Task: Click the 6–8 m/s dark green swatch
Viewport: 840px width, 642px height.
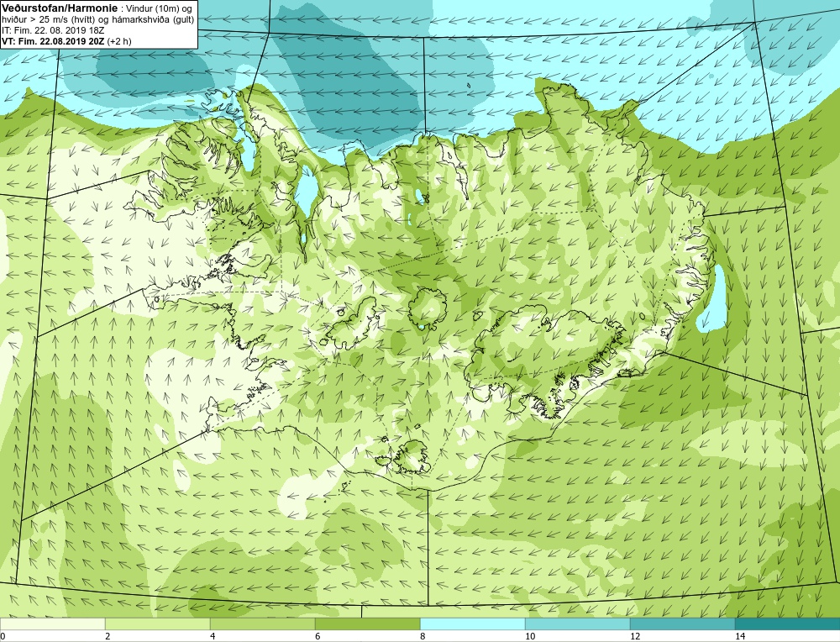Action: pyautogui.click(x=368, y=624)
